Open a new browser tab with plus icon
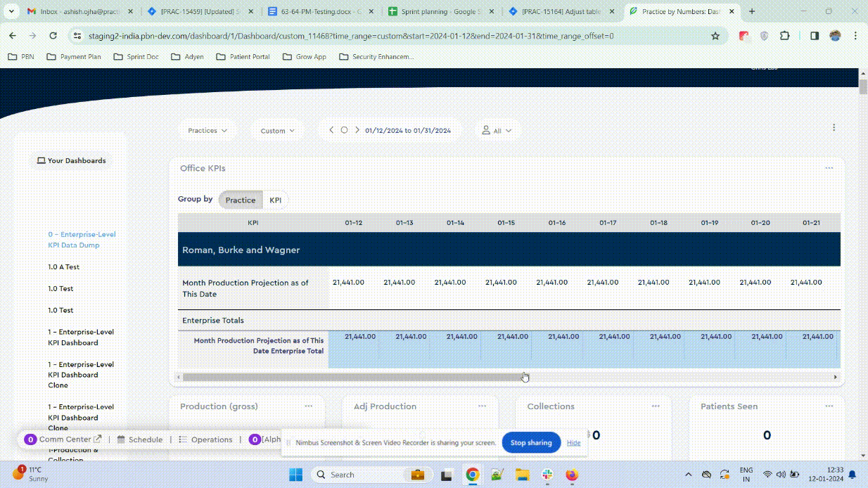The height and width of the screenshot is (488, 868). (x=752, y=11)
